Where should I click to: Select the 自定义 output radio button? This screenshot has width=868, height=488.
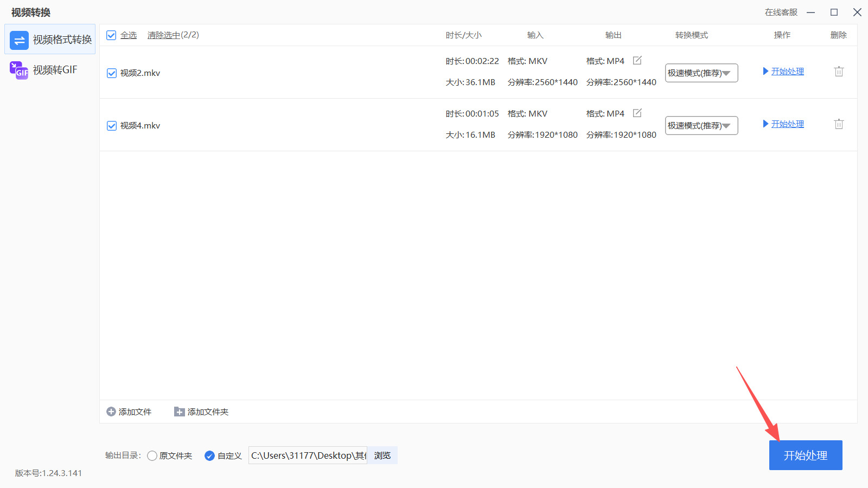pyautogui.click(x=209, y=456)
